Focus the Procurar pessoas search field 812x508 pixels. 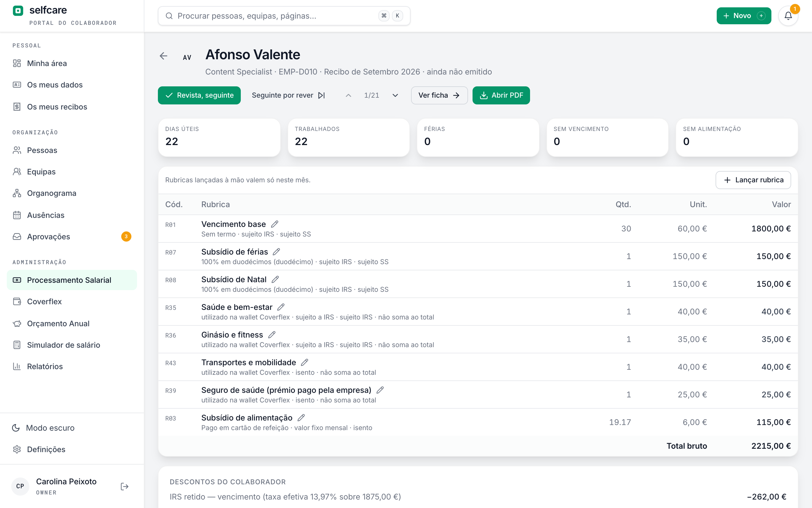click(284, 16)
